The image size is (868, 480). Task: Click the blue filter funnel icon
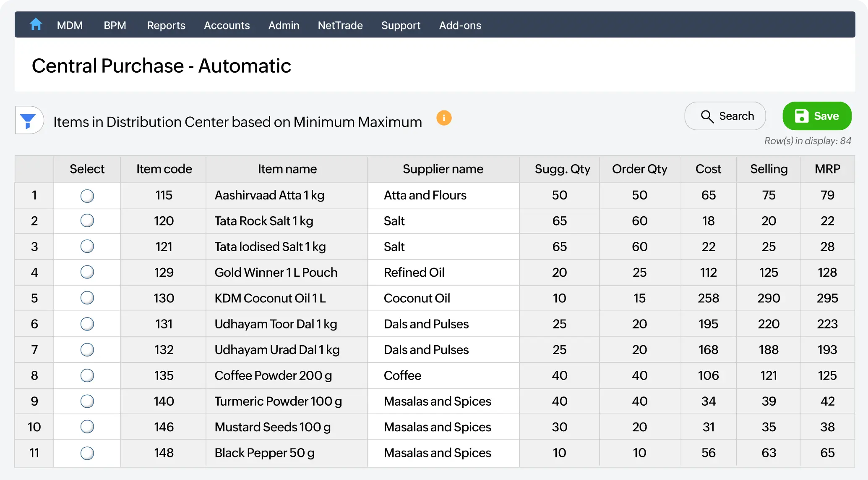pos(28,120)
